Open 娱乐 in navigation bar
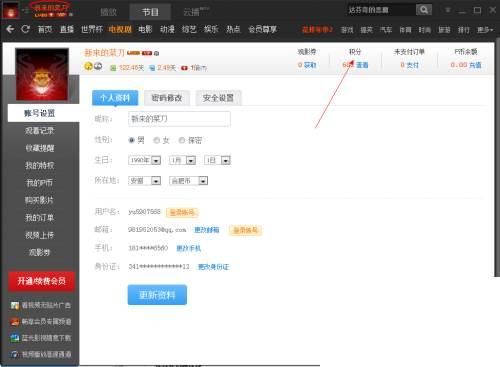 tap(211, 29)
